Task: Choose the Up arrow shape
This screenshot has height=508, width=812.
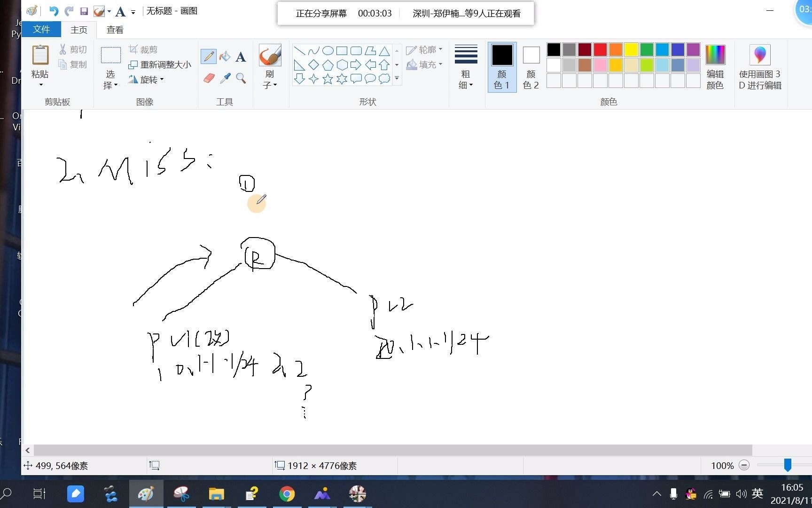Action: [x=384, y=65]
